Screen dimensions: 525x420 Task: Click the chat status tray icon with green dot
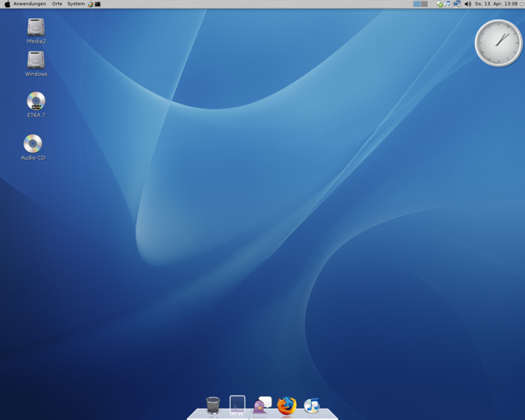(x=440, y=4)
